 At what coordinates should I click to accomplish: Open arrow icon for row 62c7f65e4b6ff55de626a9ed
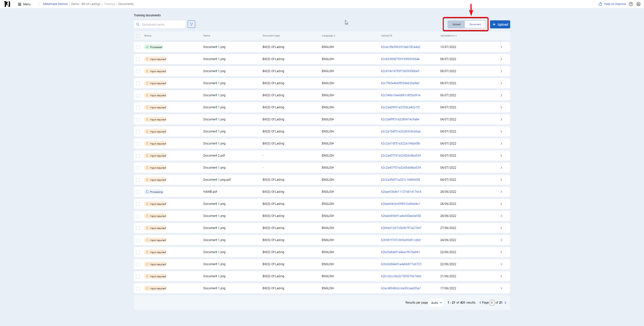coord(501,83)
